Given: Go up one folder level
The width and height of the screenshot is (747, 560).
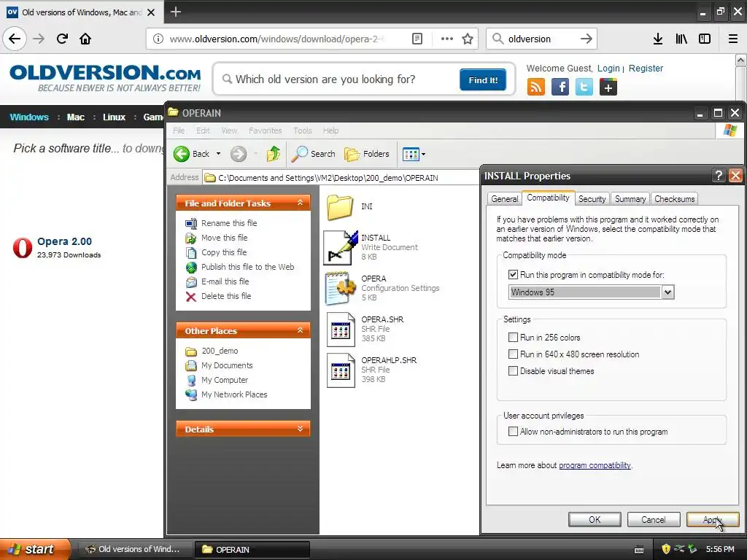Looking at the screenshot, I should point(274,154).
